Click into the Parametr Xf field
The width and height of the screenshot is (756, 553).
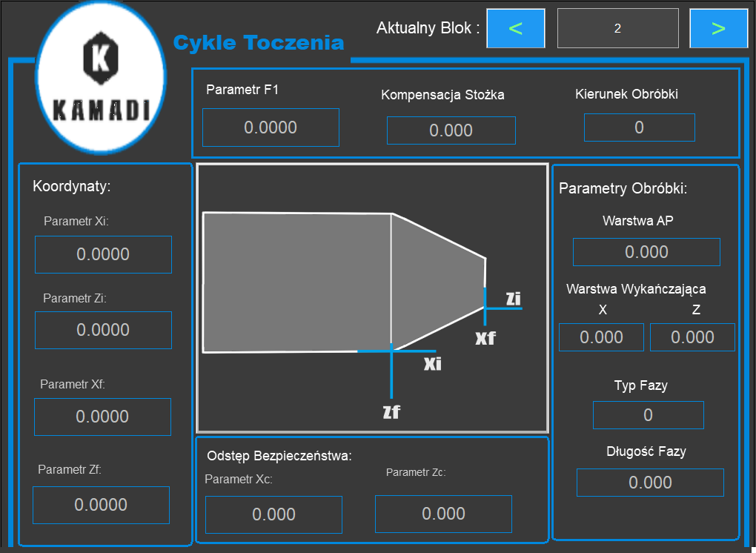[102, 417]
